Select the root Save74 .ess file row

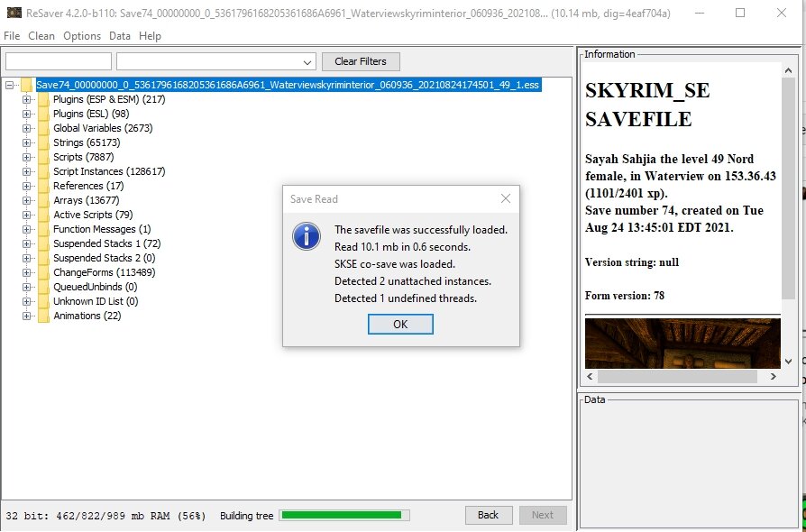coord(288,85)
